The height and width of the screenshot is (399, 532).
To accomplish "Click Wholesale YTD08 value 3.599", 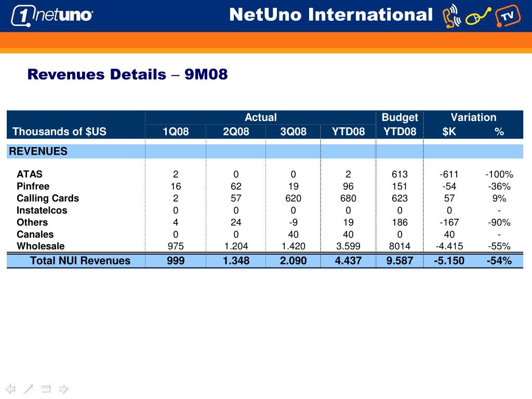I will (x=348, y=246).
